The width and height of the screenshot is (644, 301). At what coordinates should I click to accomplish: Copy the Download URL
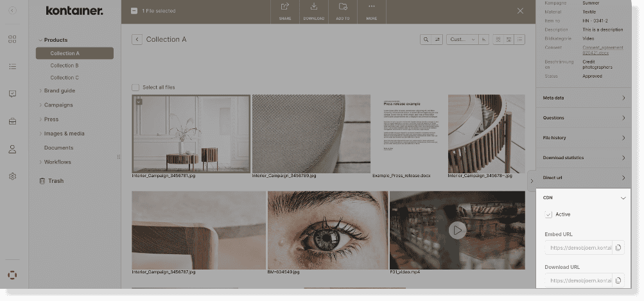point(618,280)
